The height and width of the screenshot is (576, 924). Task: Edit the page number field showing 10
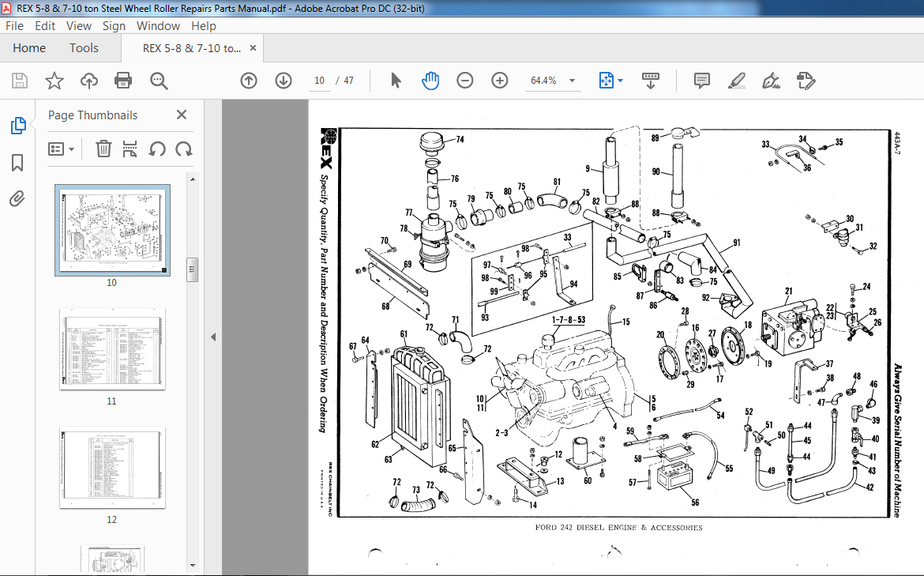pyautogui.click(x=319, y=80)
